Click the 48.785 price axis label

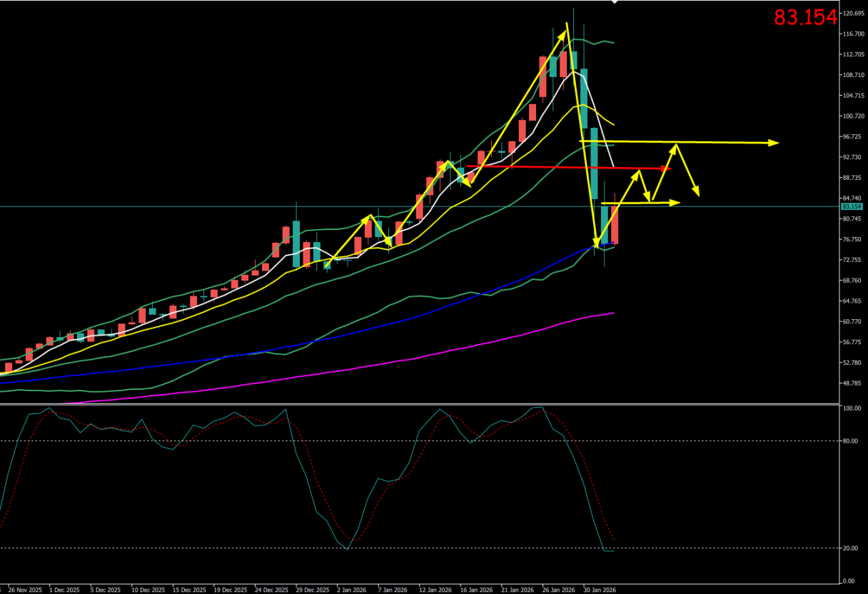point(853,383)
